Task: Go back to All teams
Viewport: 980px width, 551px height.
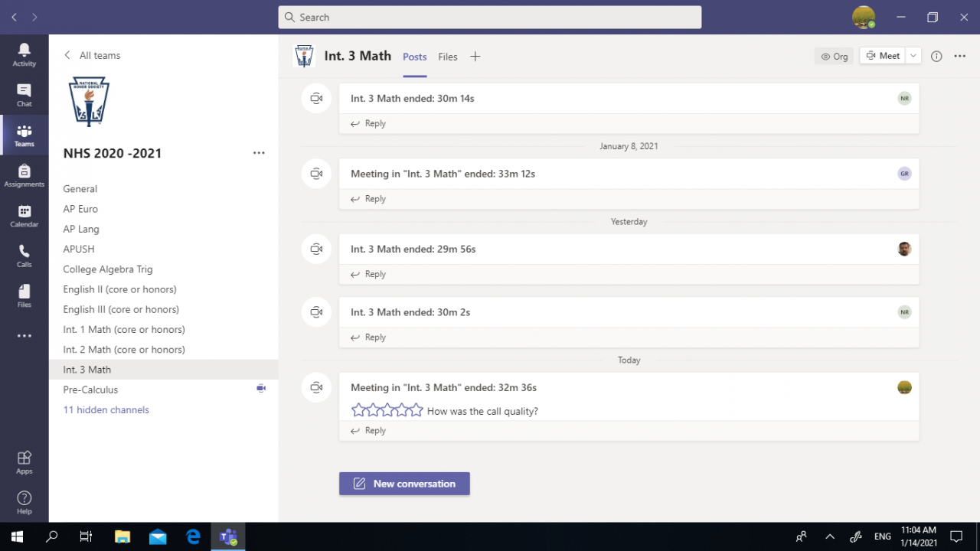Action: (x=92, y=55)
